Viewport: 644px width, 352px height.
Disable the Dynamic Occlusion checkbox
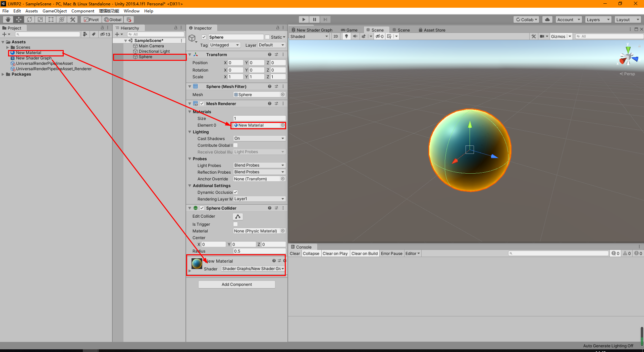coord(235,192)
